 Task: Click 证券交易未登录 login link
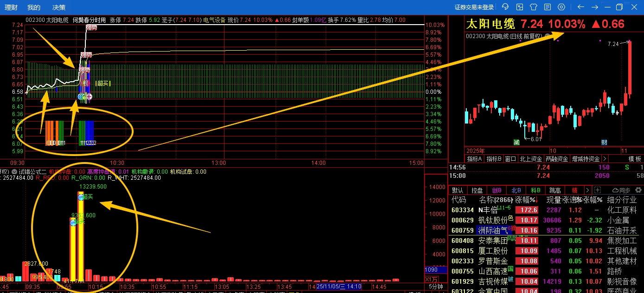coord(474,7)
